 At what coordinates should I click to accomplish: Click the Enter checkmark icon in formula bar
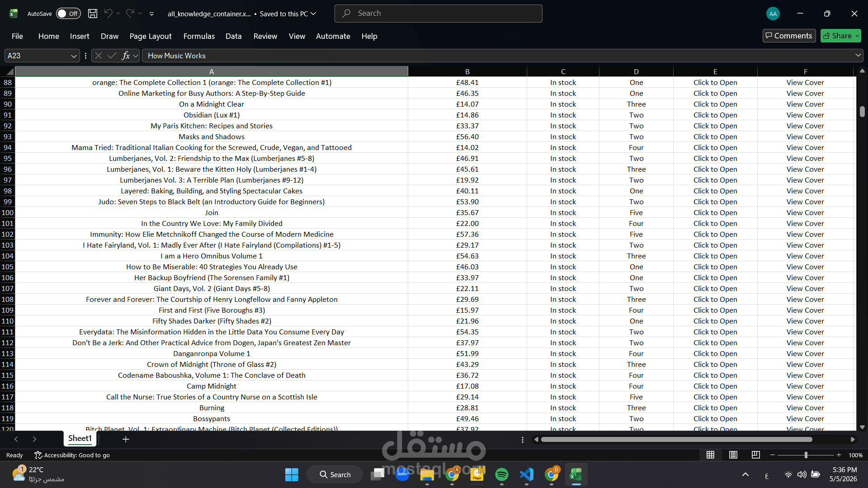click(112, 56)
